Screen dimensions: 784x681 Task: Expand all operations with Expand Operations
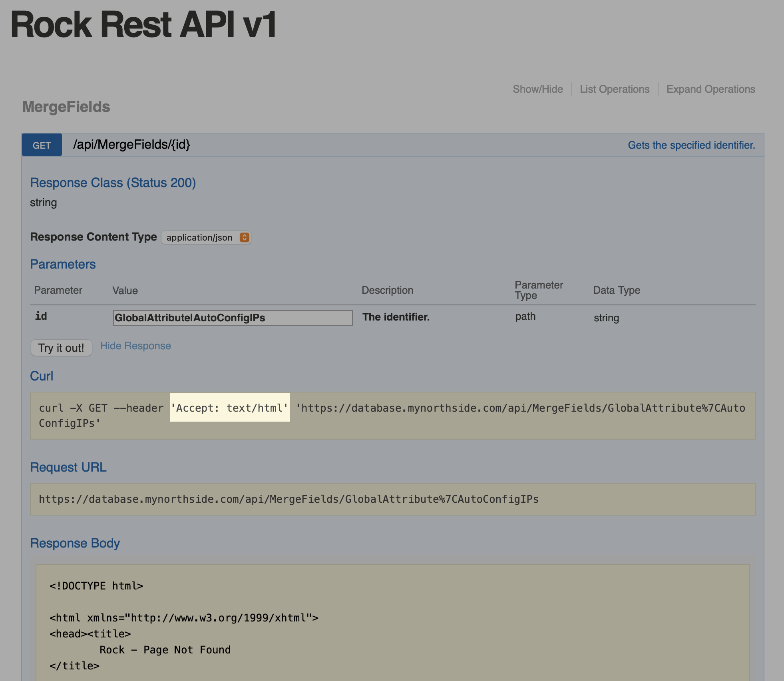click(x=710, y=89)
